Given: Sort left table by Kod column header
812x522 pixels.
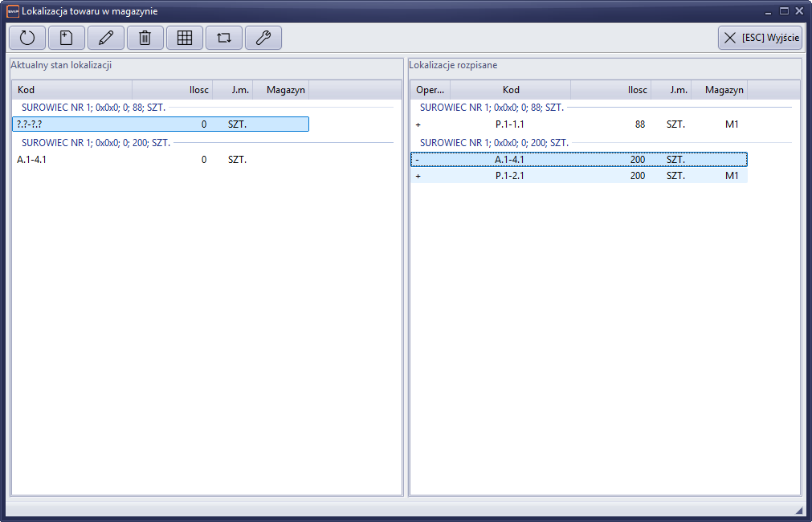Looking at the screenshot, I should click(x=72, y=90).
